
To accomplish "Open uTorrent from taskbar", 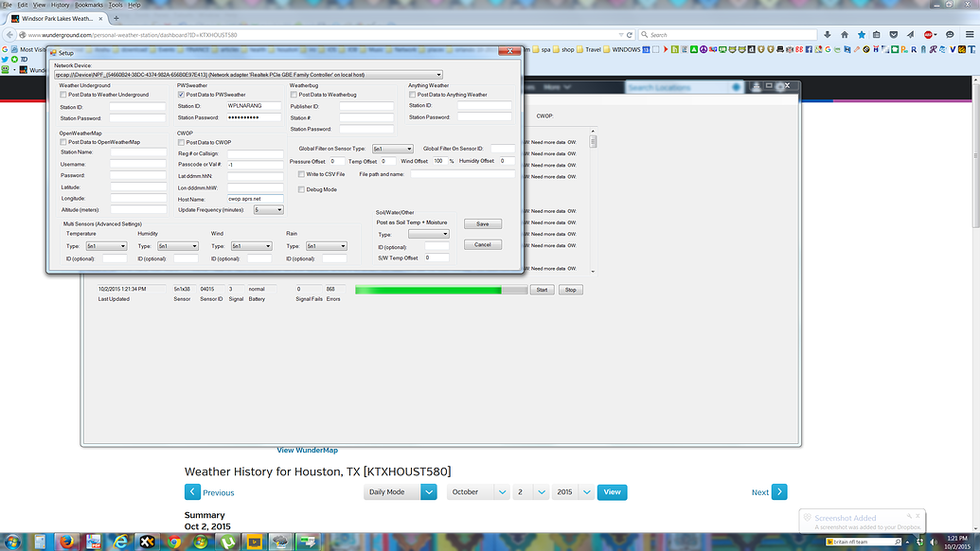I will 227,542.
